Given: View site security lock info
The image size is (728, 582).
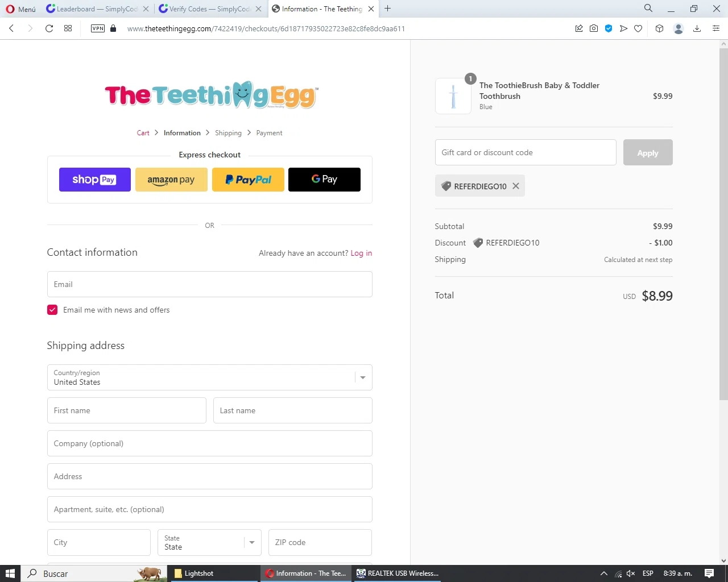Looking at the screenshot, I should (x=113, y=28).
